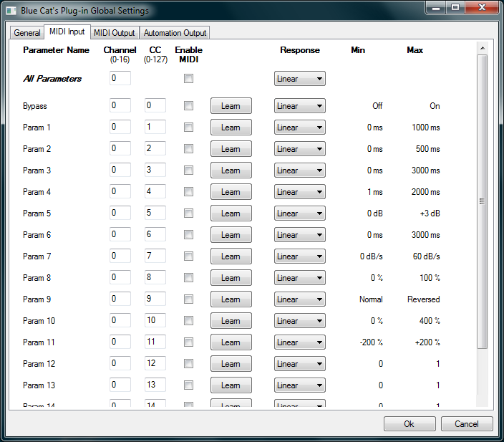The width and height of the screenshot is (504, 442).
Task: Click Param 2 channel input field
Action: pos(120,148)
